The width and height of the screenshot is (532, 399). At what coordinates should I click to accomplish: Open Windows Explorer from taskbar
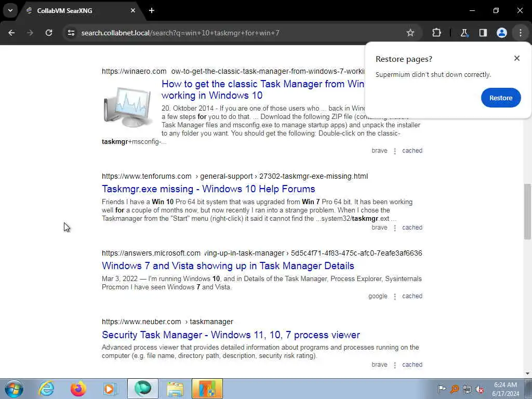coord(175,389)
